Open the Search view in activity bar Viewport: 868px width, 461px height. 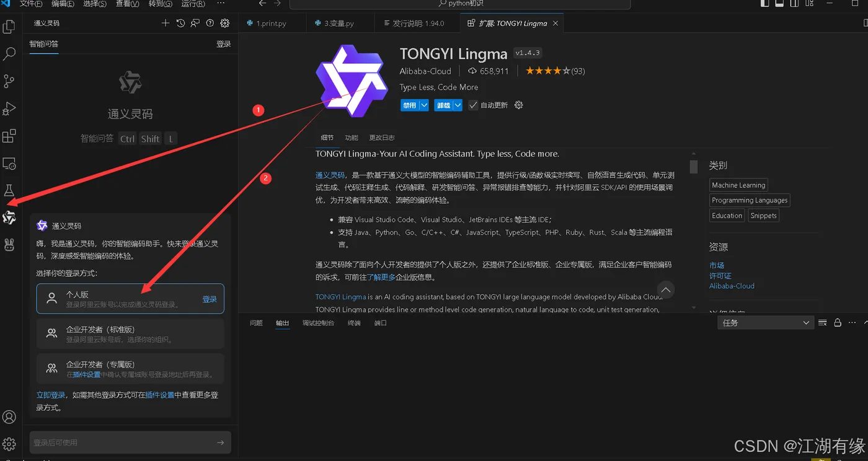tap(9, 54)
